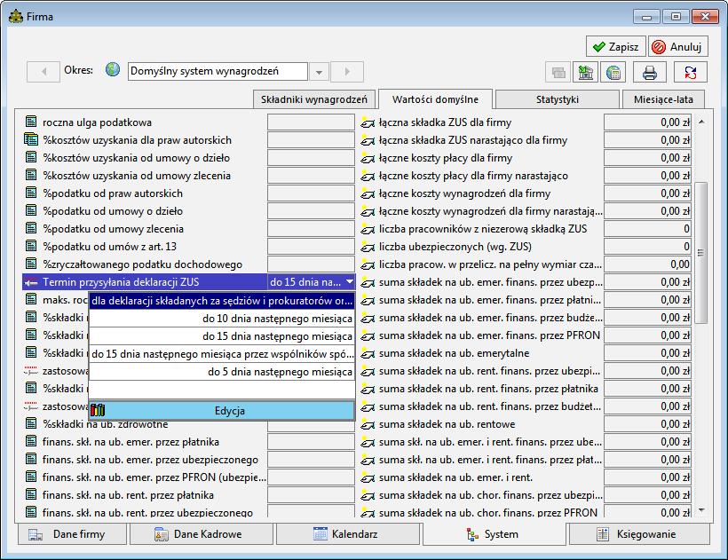The width and height of the screenshot is (728, 560).
Task: Click input field for '%podatku od umowy zlecenia'
Action: [311, 229]
